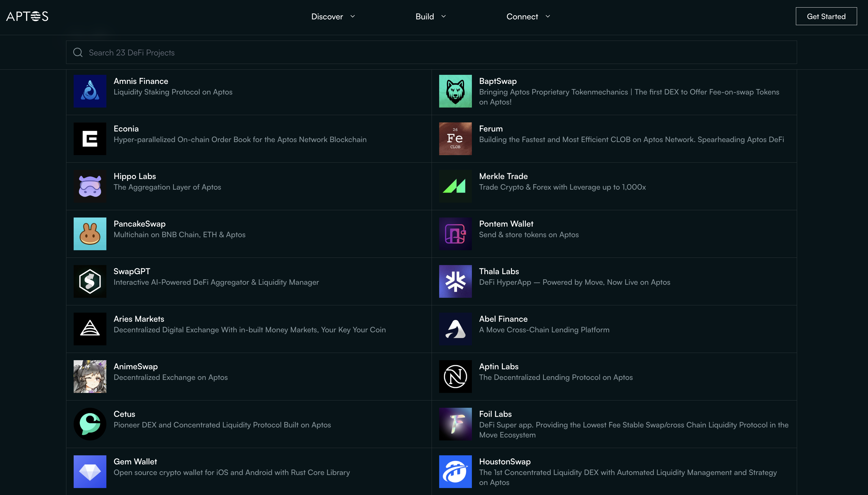
Task: Click the Amnis Finance logo icon
Action: pos(90,91)
